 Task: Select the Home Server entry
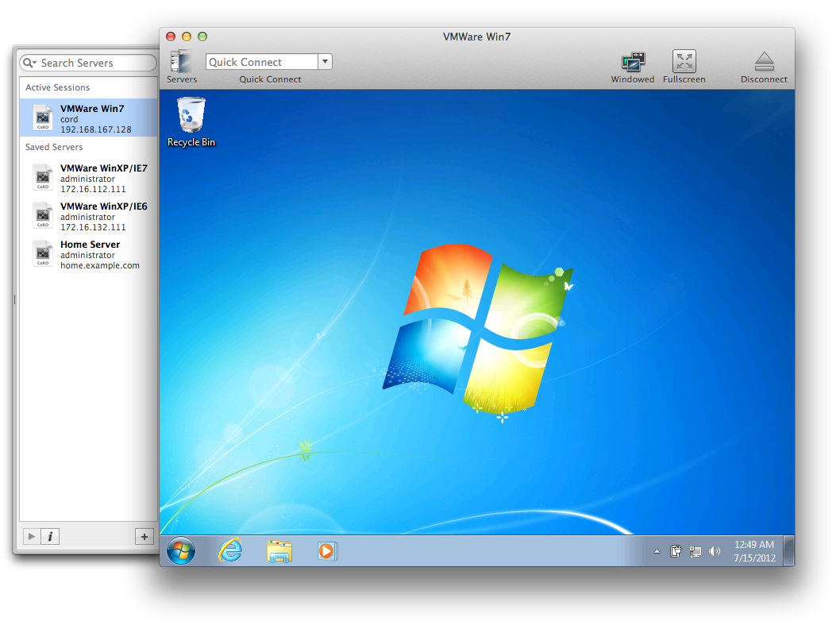(88, 254)
